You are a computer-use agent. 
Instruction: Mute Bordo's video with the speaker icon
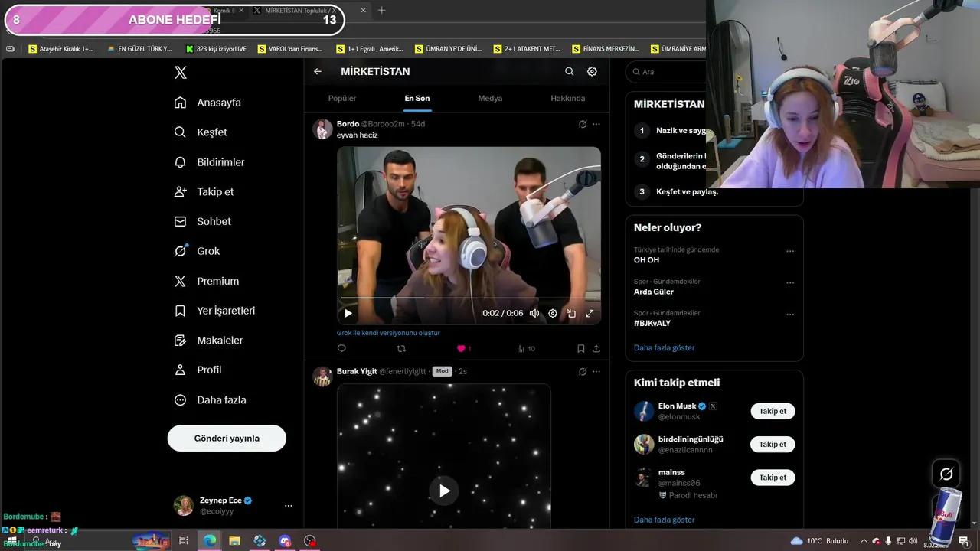[x=534, y=313]
